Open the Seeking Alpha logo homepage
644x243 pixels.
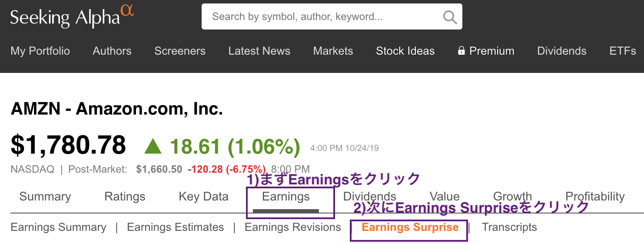pyautogui.click(x=72, y=16)
